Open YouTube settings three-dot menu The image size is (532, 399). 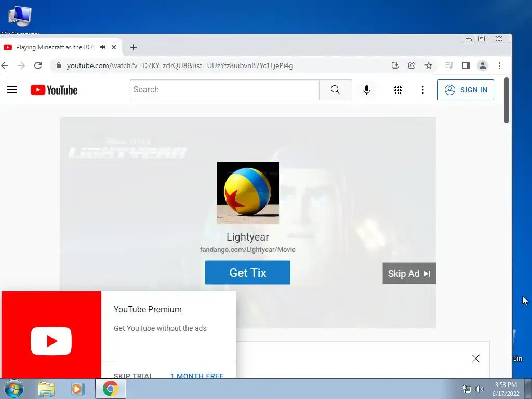[422, 89]
